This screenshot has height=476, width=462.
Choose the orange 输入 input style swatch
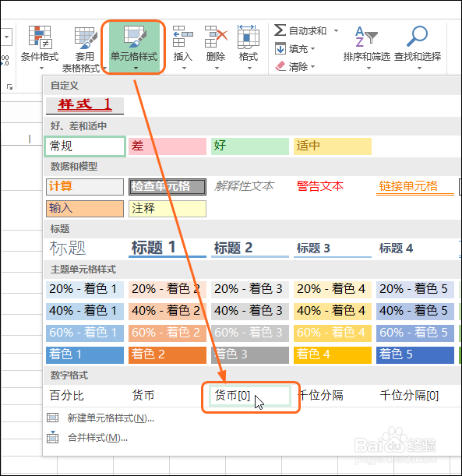(85, 209)
